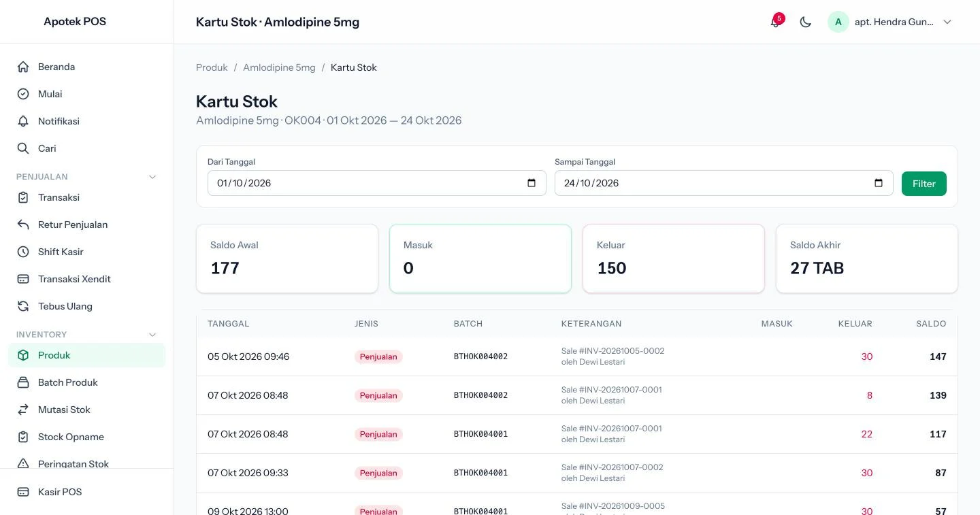
Task: Click the Penjualan badge for 07 Okt 09:33
Action: pyautogui.click(x=378, y=473)
